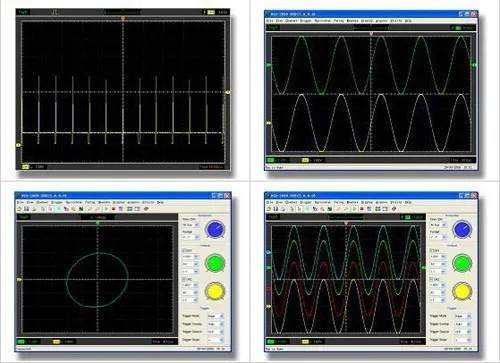The height and width of the screenshot is (363, 500).
Task: Click the yellow open-folder icon in the bottom-right window toolbar
Action: tap(268, 209)
